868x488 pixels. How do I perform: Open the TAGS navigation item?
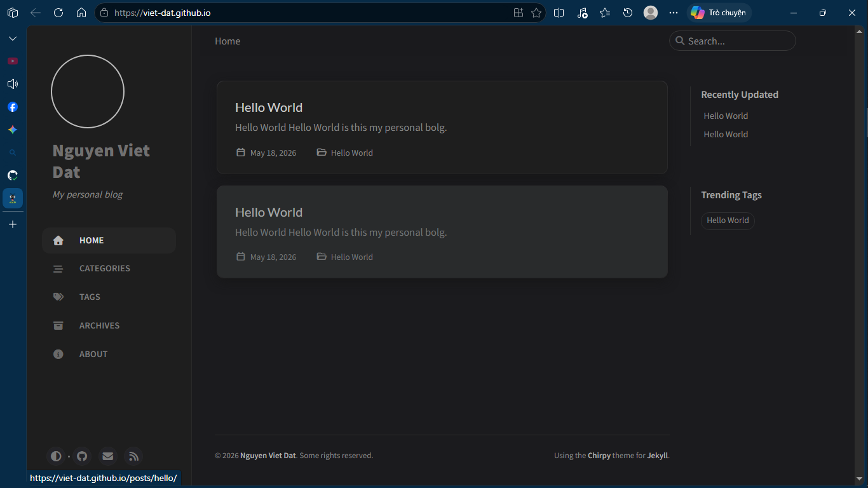tap(109, 297)
